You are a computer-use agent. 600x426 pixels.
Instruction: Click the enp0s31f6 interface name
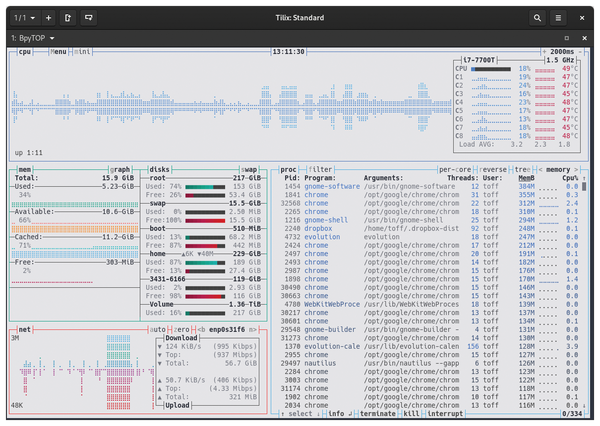227,330
